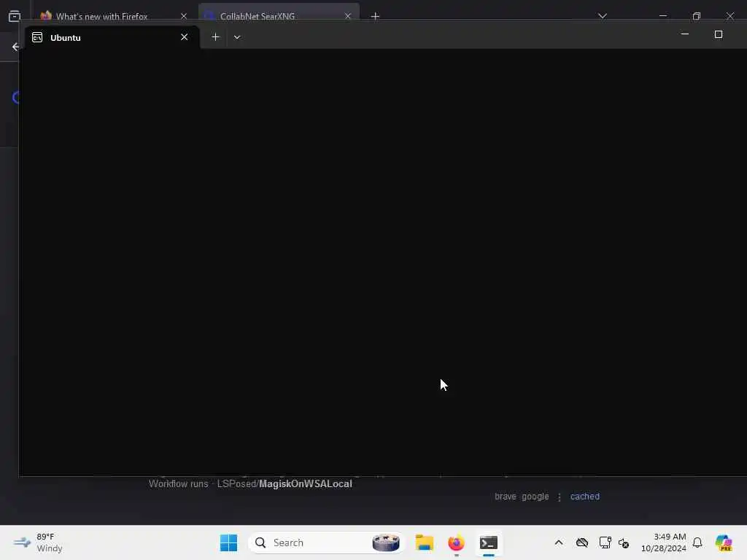This screenshot has width=747, height=560.
Task: Open the weather widget showing 89°F Windy
Action: coord(38,542)
